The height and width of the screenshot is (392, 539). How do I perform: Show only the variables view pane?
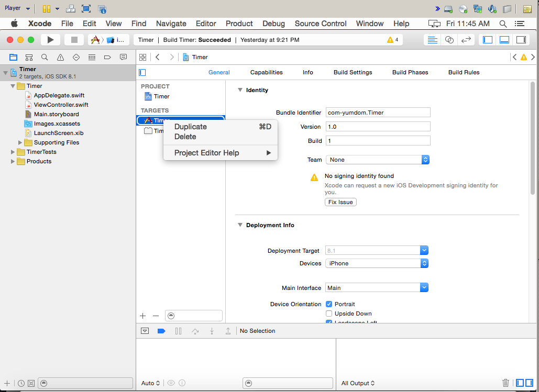tap(520, 383)
